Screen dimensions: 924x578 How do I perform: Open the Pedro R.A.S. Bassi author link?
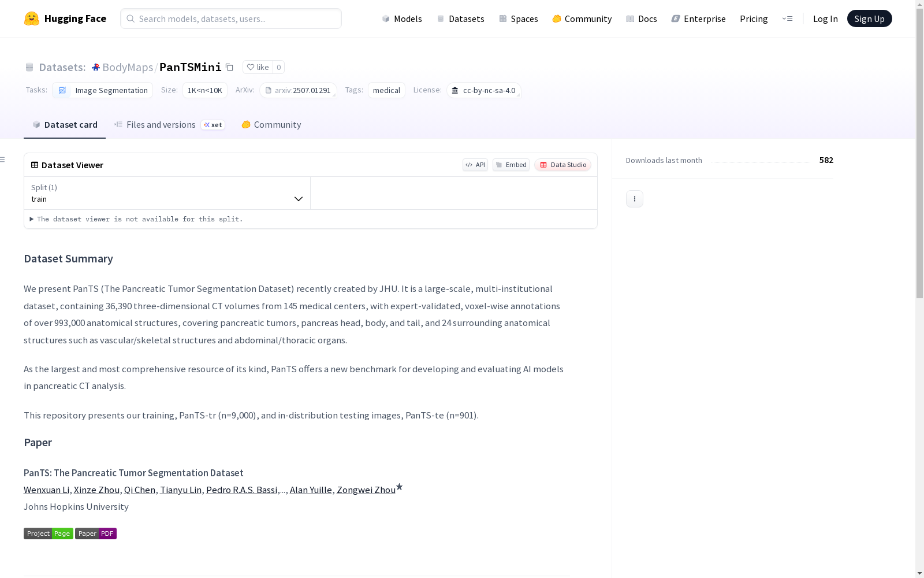[x=242, y=490]
